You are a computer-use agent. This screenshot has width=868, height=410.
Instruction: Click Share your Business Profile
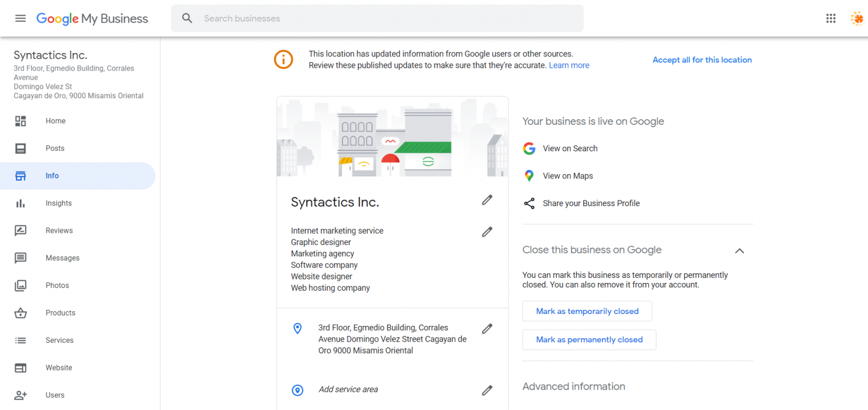[591, 203]
